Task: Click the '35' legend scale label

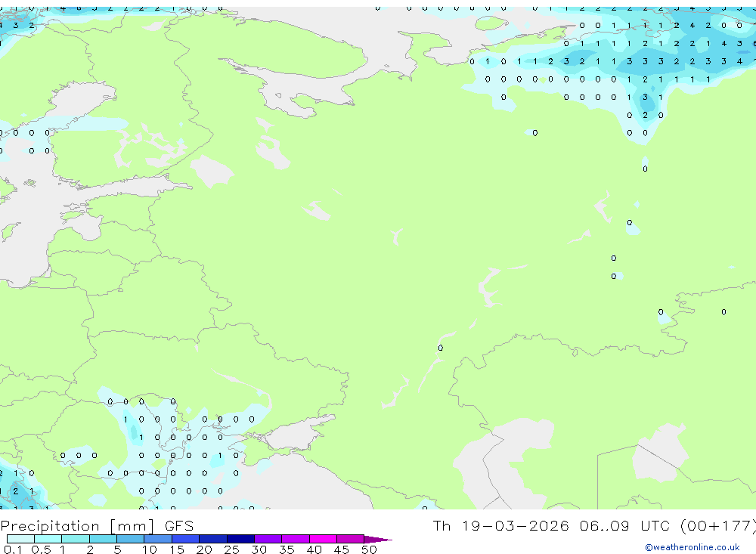Action: (x=287, y=549)
